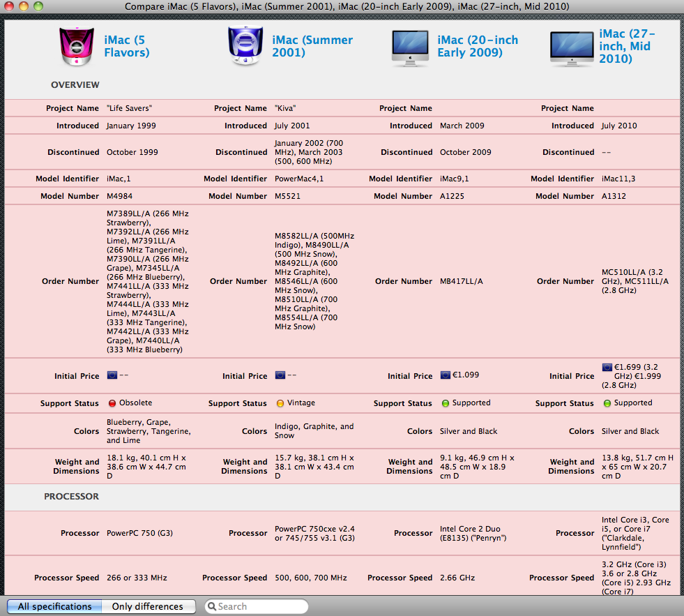The height and width of the screenshot is (616, 684).
Task: Click the yellow Vintage status indicator
Action: pyautogui.click(x=280, y=403)
